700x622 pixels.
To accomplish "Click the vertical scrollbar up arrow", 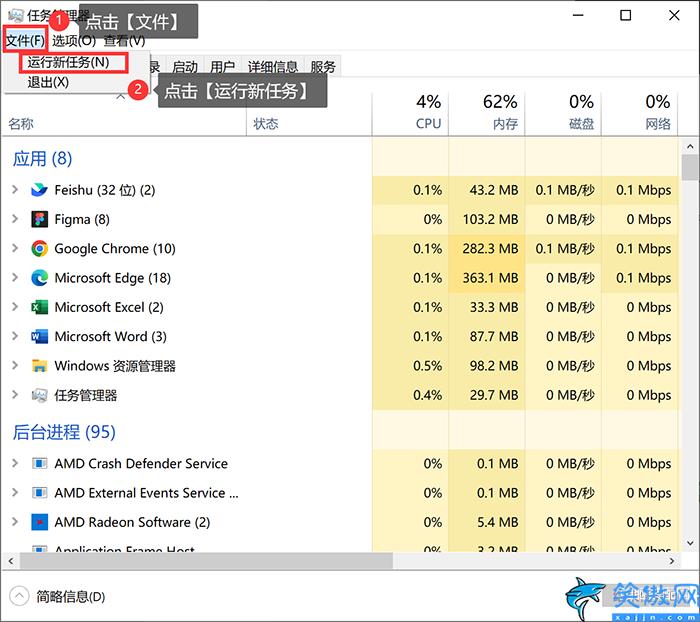I will click(x=690, y=146).
